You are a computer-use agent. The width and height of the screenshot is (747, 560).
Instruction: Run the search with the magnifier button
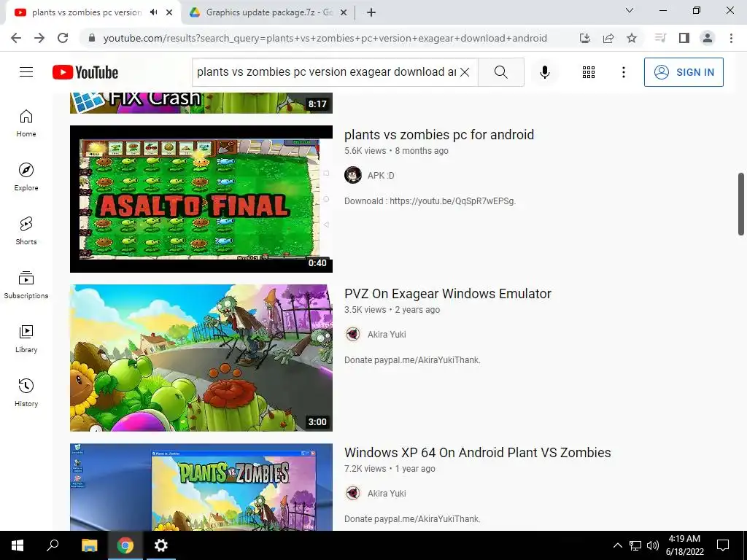[x=500, y=72]
